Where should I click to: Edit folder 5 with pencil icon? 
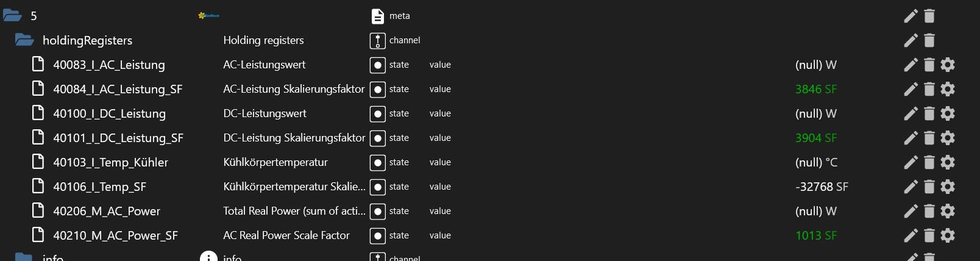911,16
